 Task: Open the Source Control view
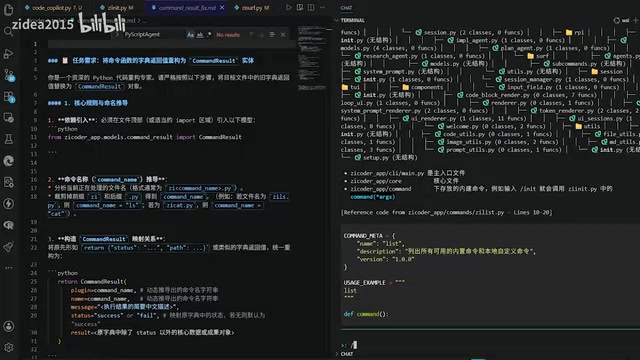pos(9,75)
